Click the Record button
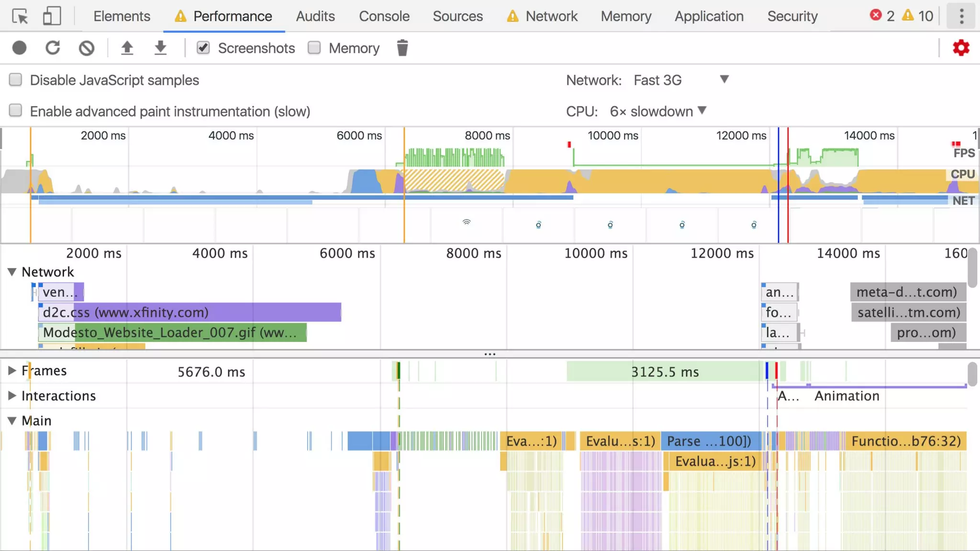Screen dimensions: 980x551 [20, 48]
